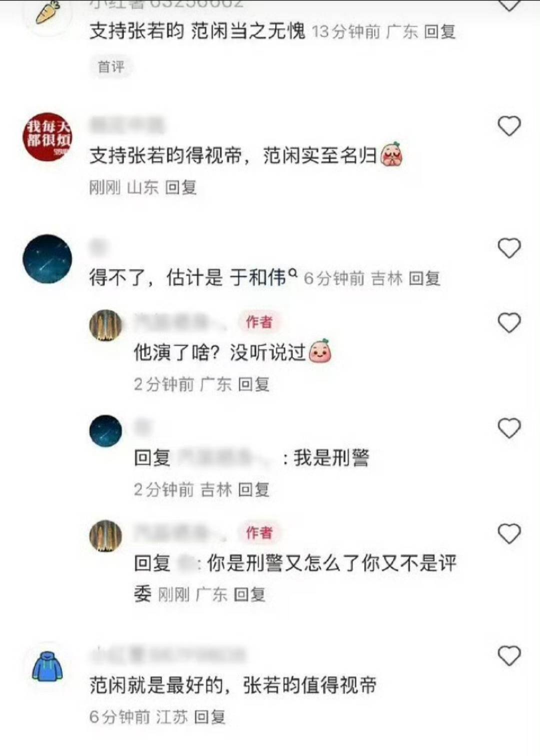Open the blue hoodie avatar profile

48,666
